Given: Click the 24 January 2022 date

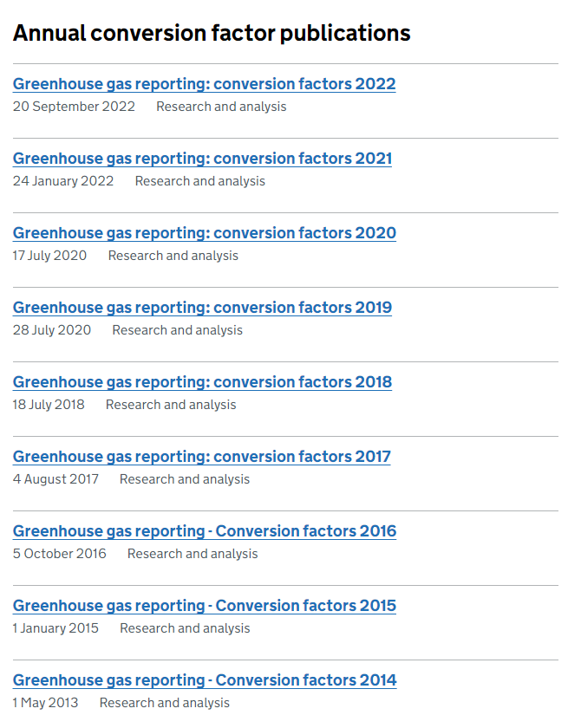Looking at the screenshot, I should 63,181.
